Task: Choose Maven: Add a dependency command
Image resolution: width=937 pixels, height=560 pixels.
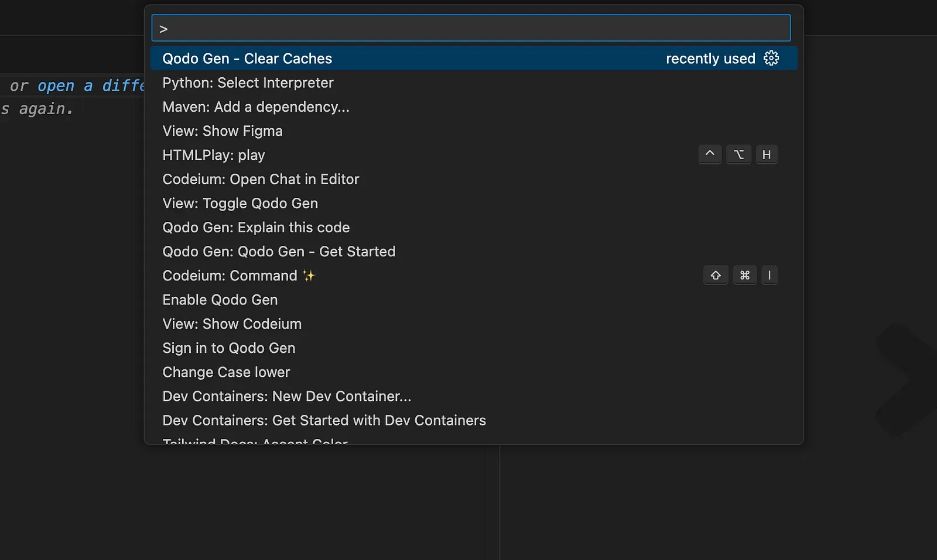Action: point(474,106)
